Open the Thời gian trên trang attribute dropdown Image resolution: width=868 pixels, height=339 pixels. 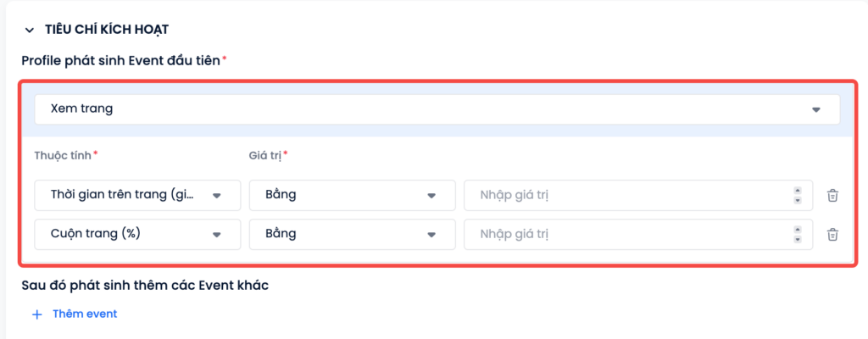tap(137, 195)
